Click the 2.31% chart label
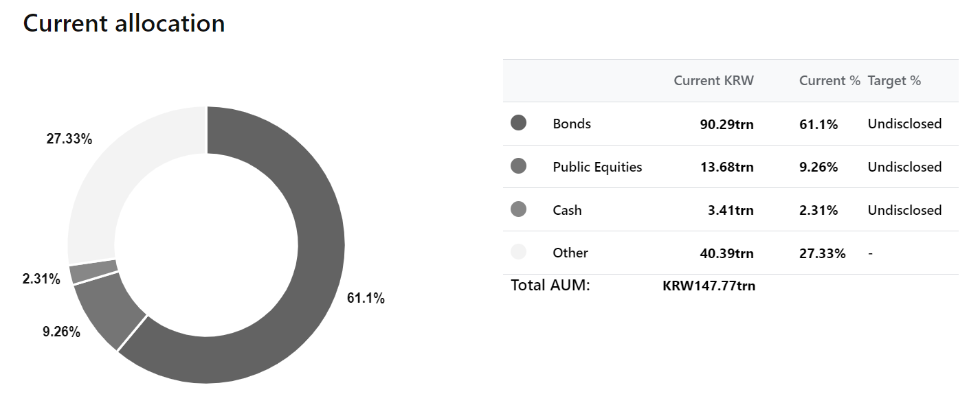 coord(41,279)
